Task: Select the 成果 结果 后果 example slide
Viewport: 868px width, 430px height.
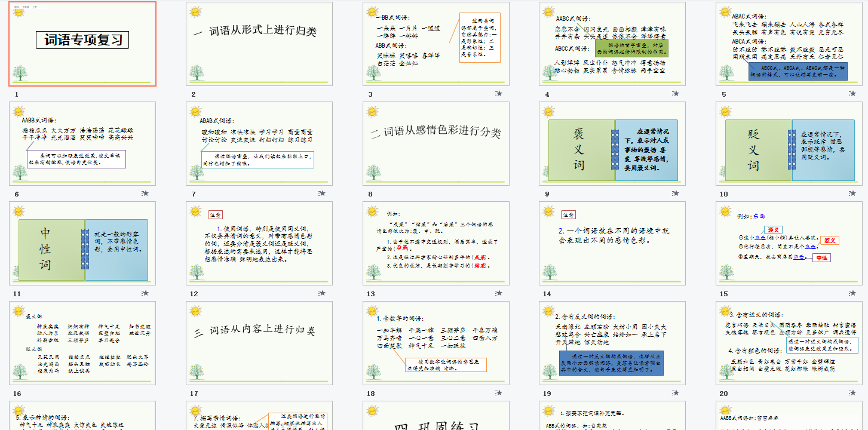Action: (x=436, y=243)
